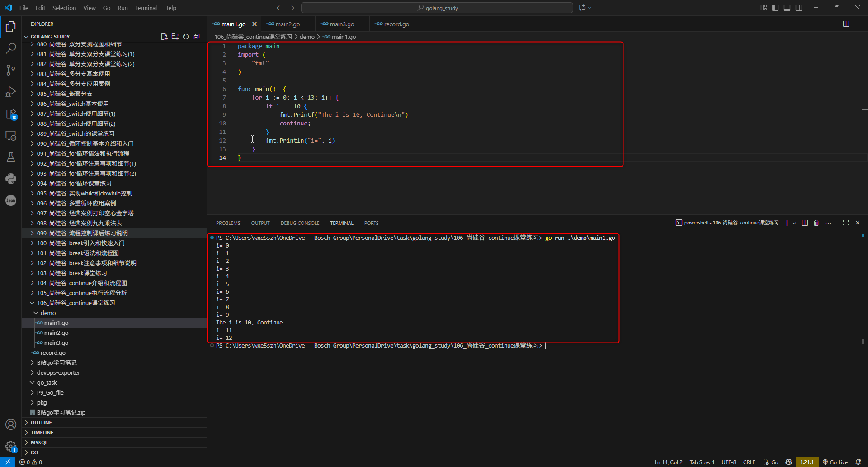Open the Json view in the activity bar
The width and height of the screenshot is (868, 467).
click(x=11, y=200)
